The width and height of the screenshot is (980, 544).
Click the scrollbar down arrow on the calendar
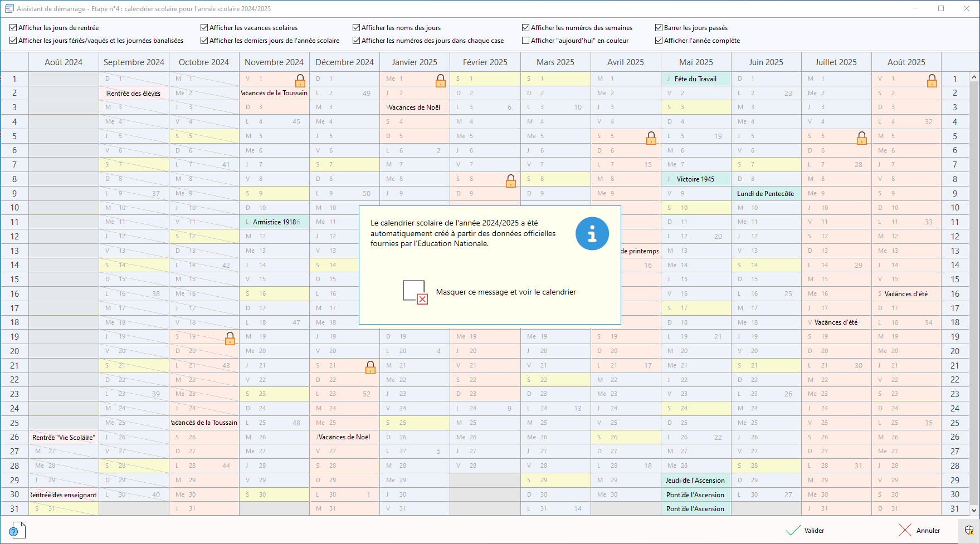tap(974, 510)
